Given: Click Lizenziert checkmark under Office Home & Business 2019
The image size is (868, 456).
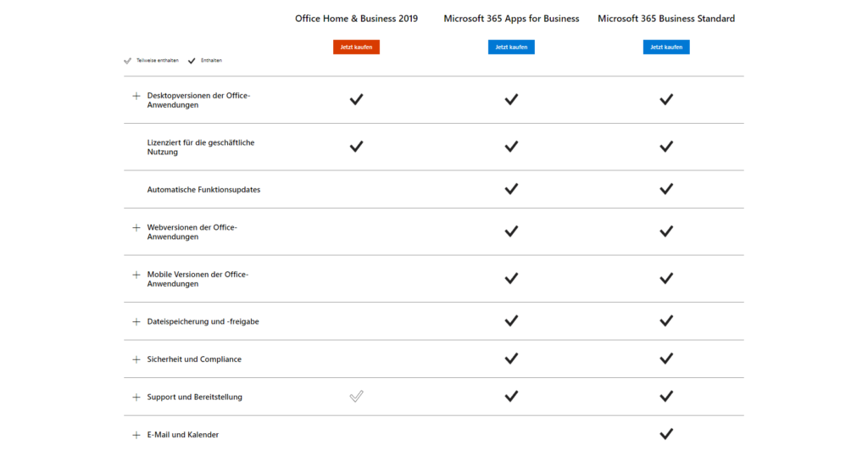Looking at the screenshot, I should (356, 146).
